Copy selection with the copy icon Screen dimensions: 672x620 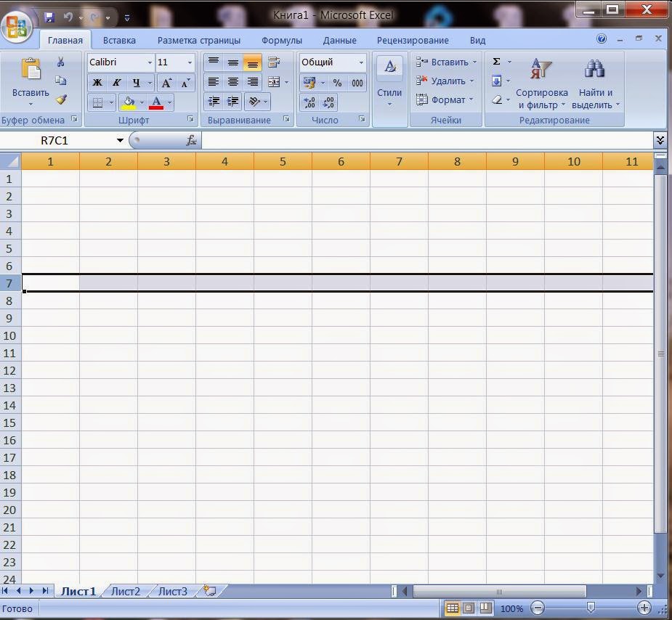pos(60,81)
